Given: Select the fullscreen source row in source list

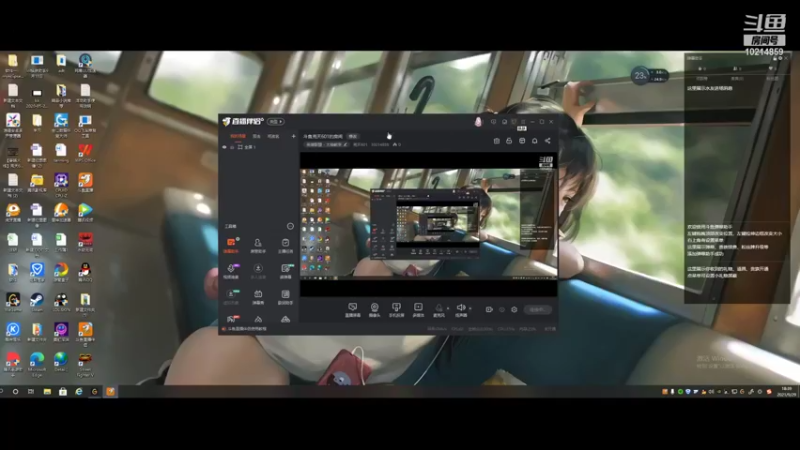Looking at the screenshot, I should pos(258,147).
